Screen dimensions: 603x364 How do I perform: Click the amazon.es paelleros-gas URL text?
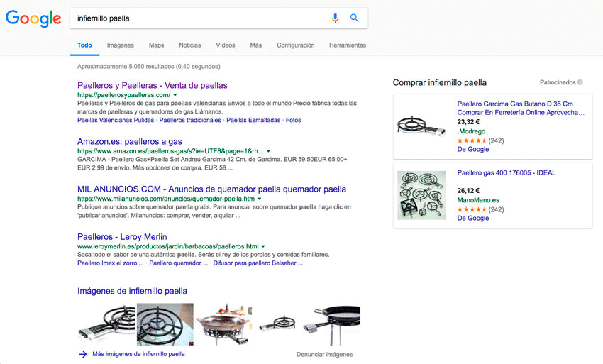pyautogui.click(x=170, y=151)
